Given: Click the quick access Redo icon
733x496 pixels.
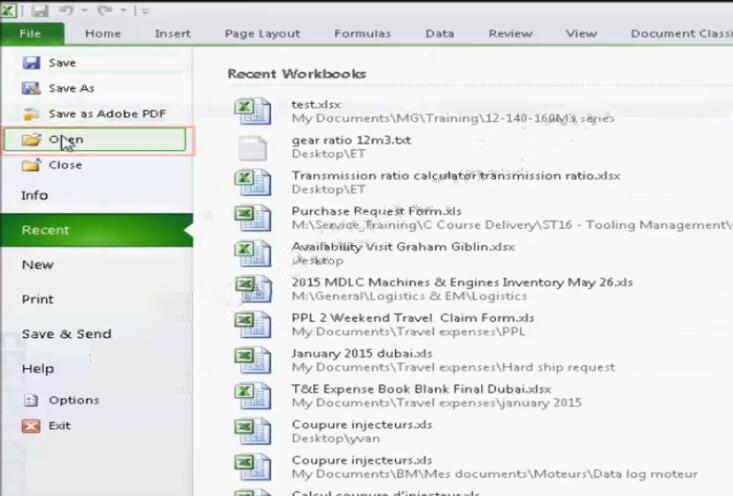Looking at the screenshot, I should (104, 10).
